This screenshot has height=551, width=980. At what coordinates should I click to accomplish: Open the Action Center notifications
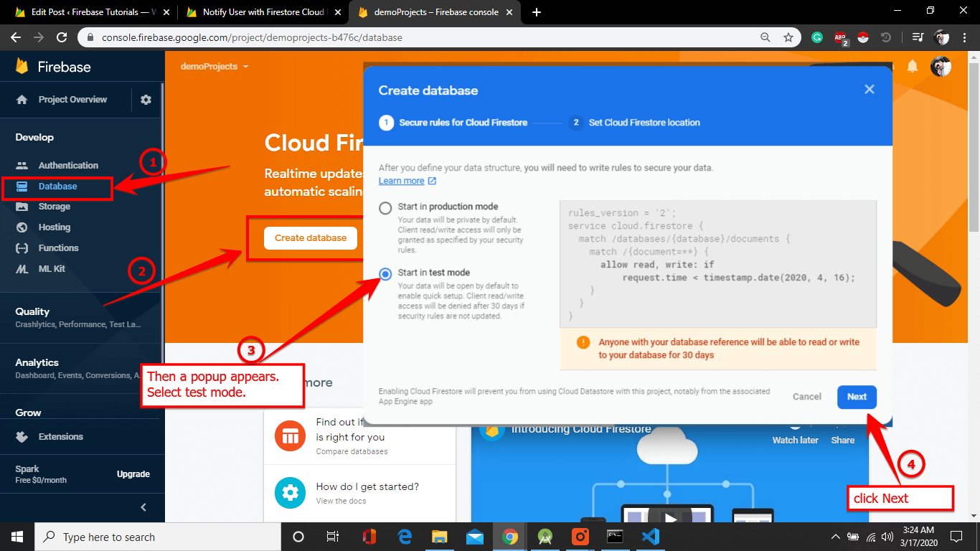point(956,537)
